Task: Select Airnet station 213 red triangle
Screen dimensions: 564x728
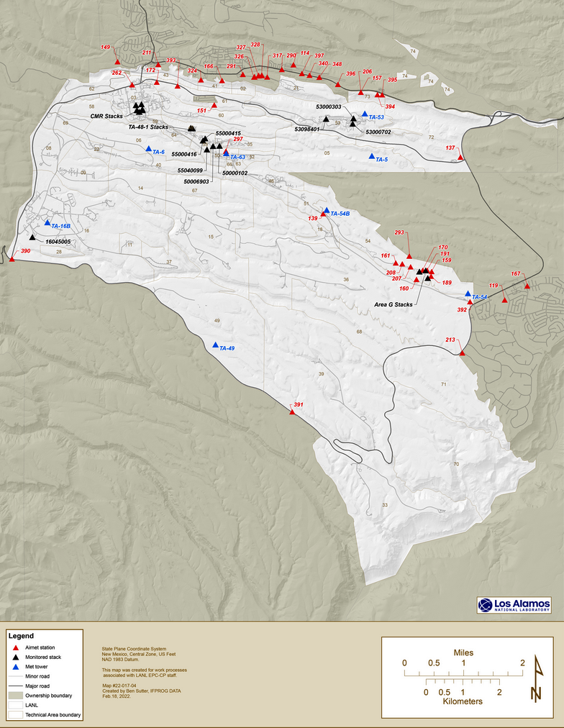Action: click(x=462, y=352)
